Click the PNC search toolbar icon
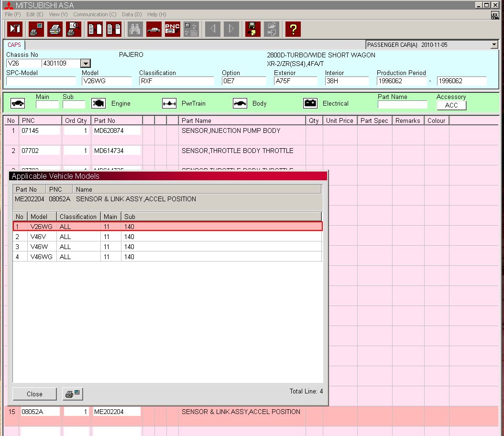The width and height of the screenshot is (504, 436). [x=172, y=29]
